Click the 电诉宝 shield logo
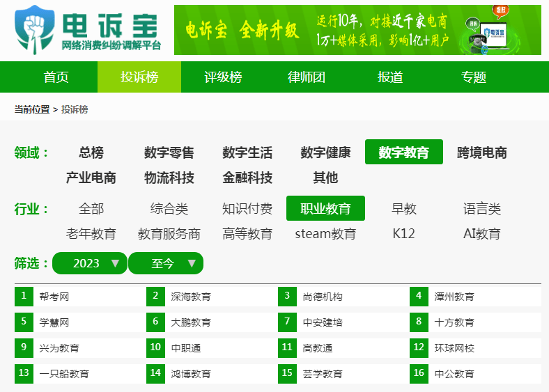Screen dimensions: 549x392 tap(35, 29)
